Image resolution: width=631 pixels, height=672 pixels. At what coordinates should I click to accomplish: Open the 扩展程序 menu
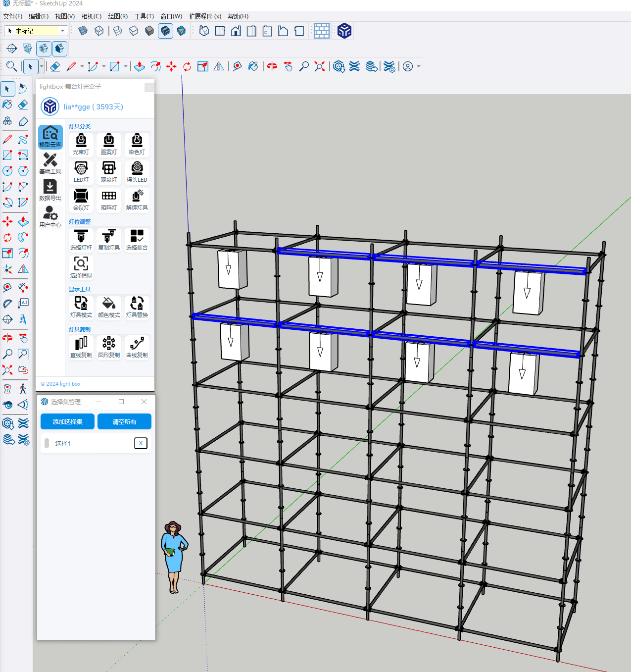pos(205,16)
